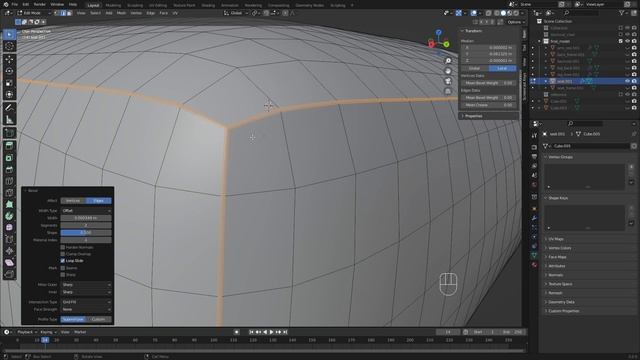Select the Loop Cut tool
Image resolution: width=640 pixels, height=360 pixels.
(x=9, y=181)
